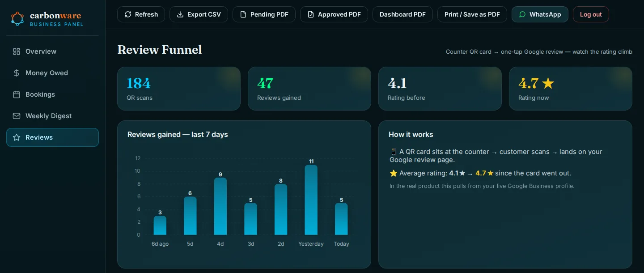Click the WhatsApp chat bubble icon

click(522, 14)
